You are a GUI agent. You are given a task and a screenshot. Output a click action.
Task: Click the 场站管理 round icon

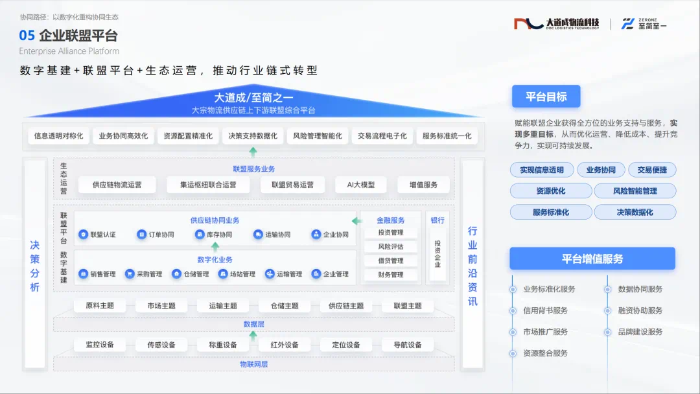click(223, 274)
